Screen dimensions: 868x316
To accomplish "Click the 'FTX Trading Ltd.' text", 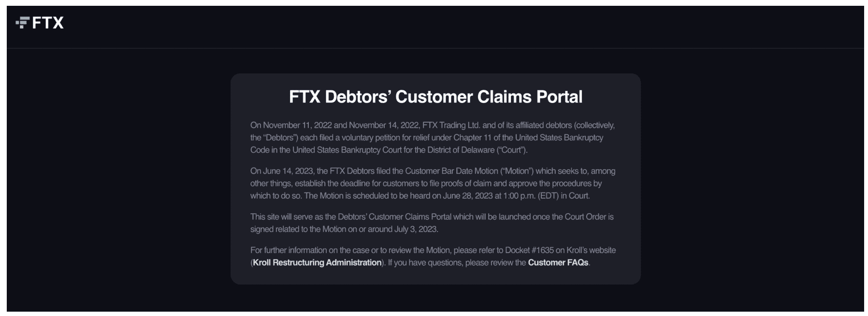I will pyautogui.click(x=451, y=125).
